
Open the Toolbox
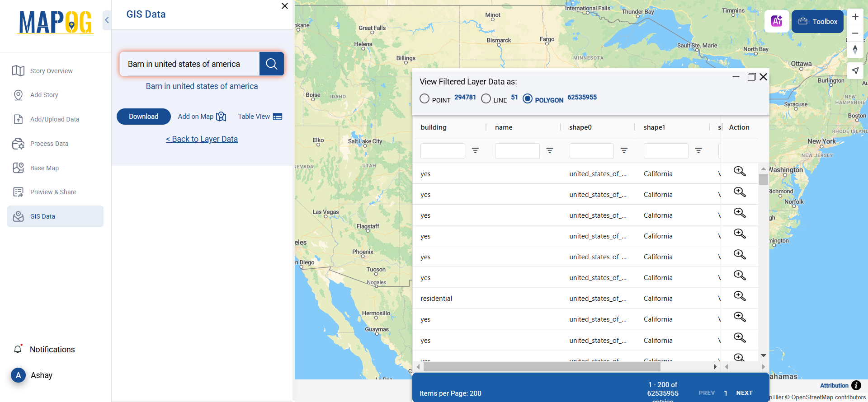(817, 21)
